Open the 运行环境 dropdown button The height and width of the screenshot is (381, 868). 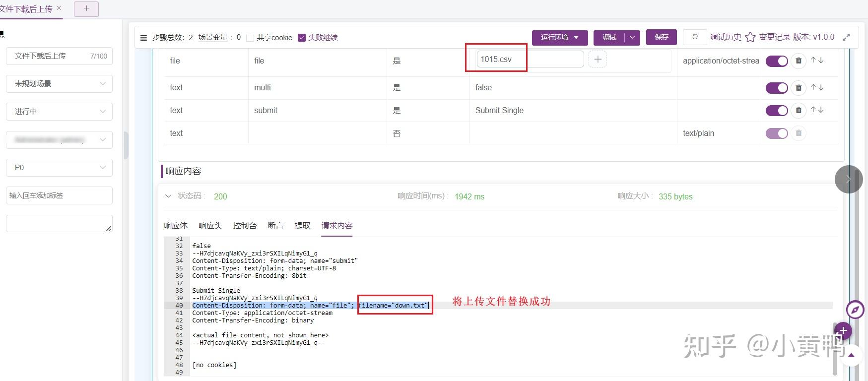(560, 38)
